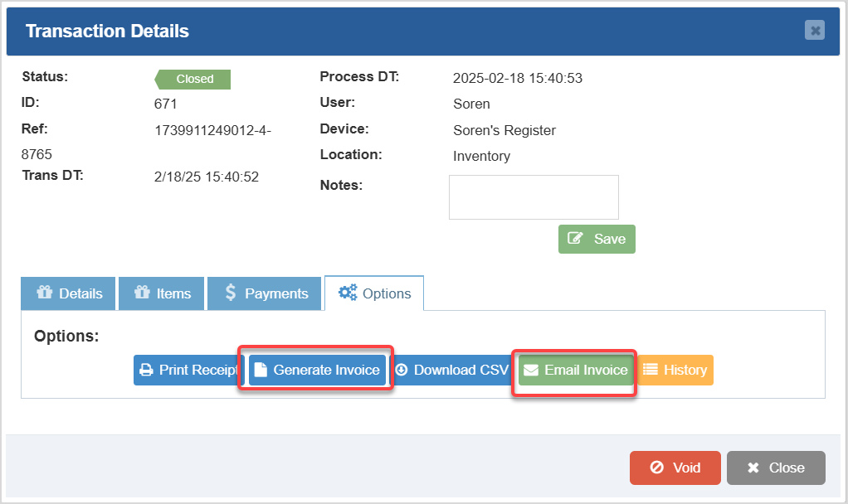Switch to the Items tab
848x504 pixels.
pyautogui.click(x=161, y=293)
